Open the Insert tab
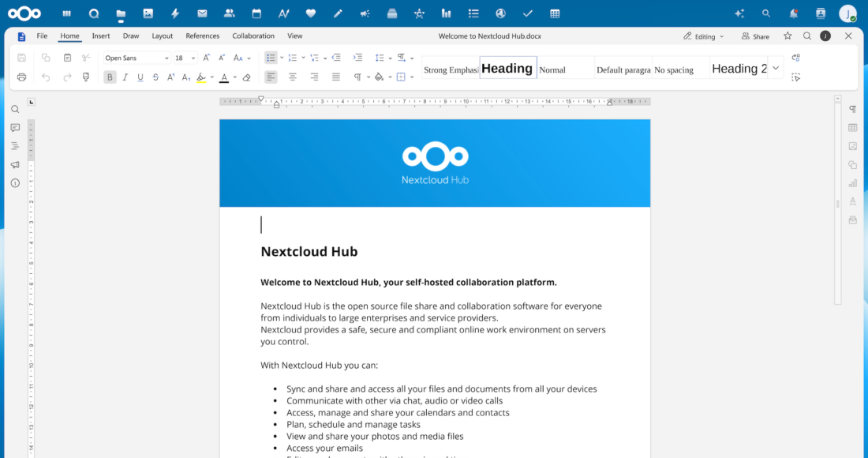 click(x=101, y=36)
